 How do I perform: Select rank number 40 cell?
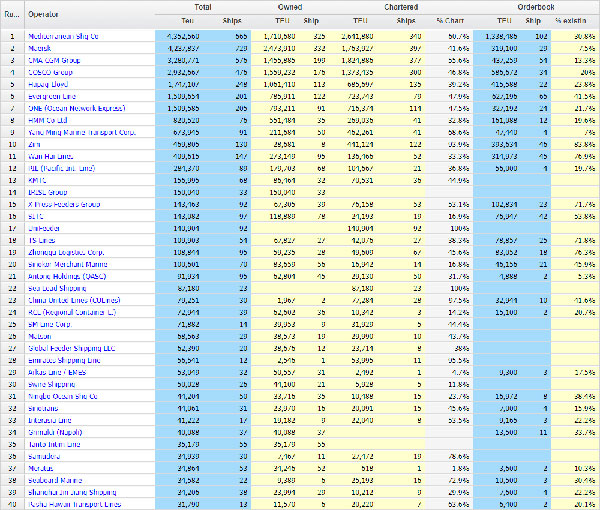click(x=12, y=504)
